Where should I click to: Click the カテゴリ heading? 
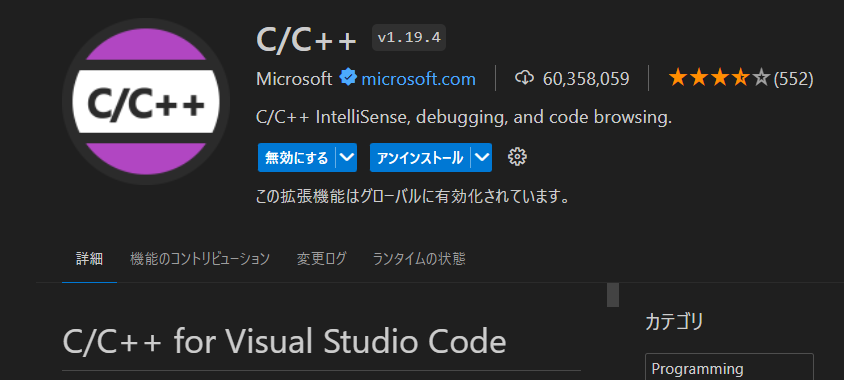674,322
